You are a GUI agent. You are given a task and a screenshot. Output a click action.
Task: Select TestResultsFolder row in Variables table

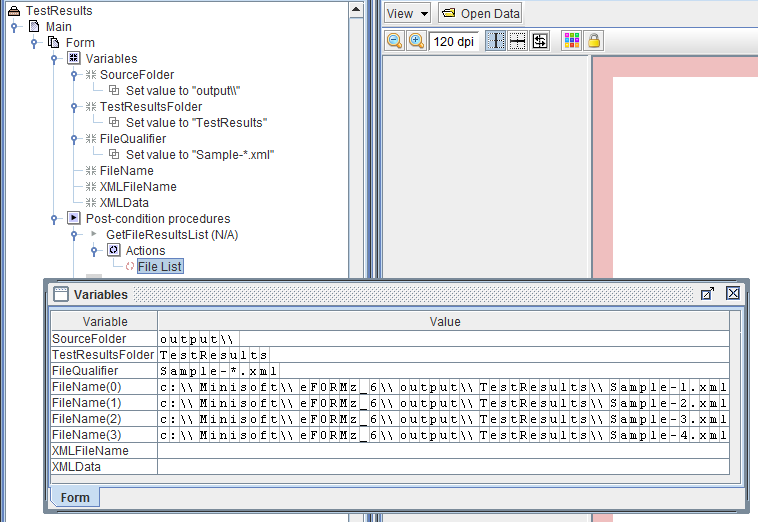pos(390,355)
